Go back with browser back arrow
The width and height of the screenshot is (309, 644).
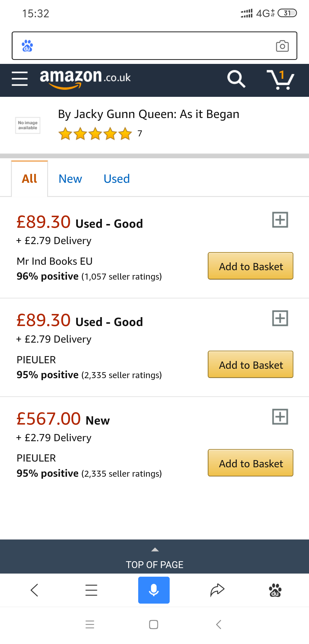click(x=34, y=590)
